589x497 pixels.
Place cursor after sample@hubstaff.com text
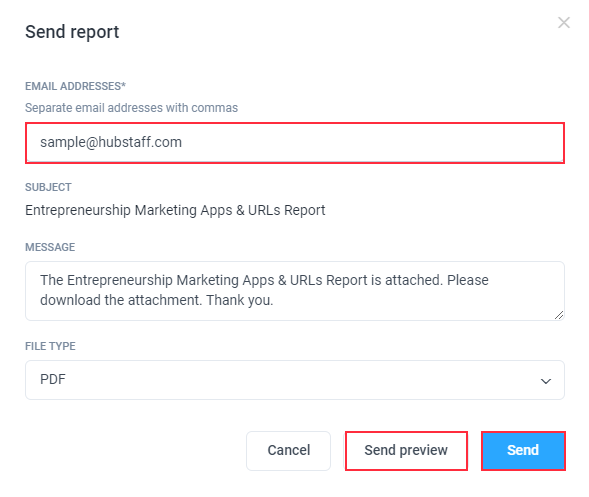click(x=183, y=142)
